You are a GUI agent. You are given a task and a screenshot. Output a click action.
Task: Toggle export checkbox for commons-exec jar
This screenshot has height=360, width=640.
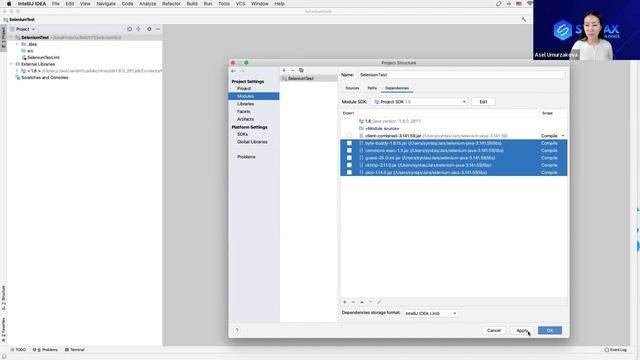click(349, 151)
